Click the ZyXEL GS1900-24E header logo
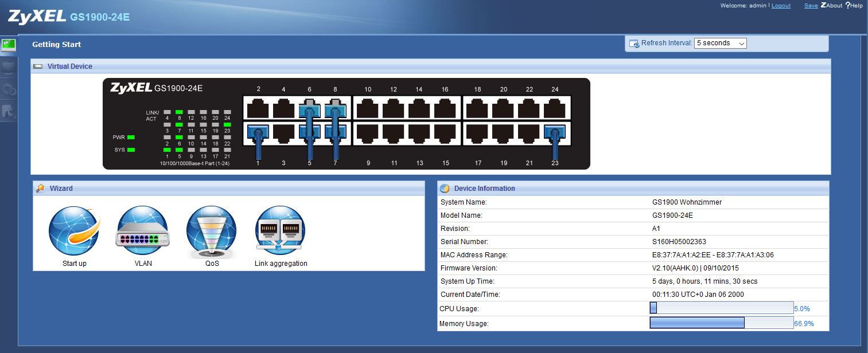The width and height of the screenshot is (868, 353). pos(69,17)
